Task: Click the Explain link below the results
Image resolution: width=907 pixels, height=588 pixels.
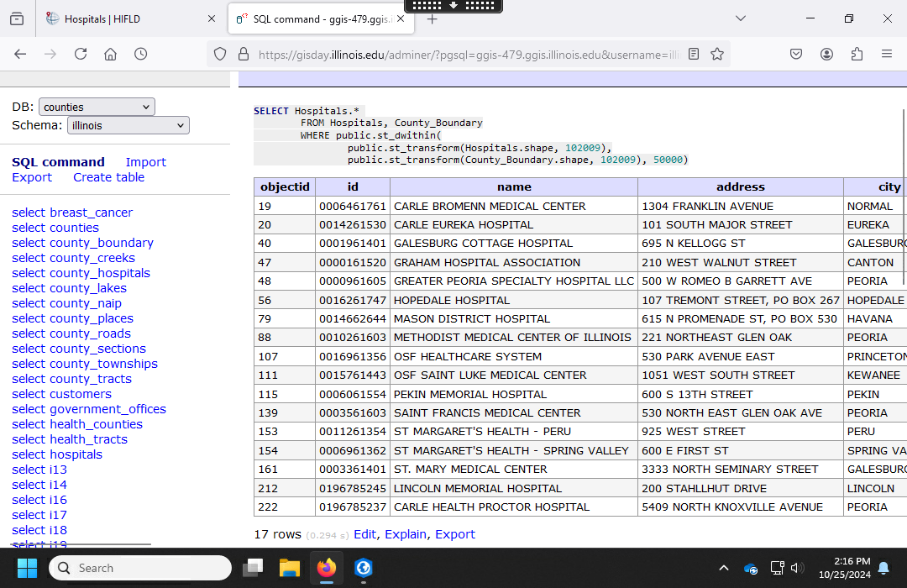Action: click(406, 534)
